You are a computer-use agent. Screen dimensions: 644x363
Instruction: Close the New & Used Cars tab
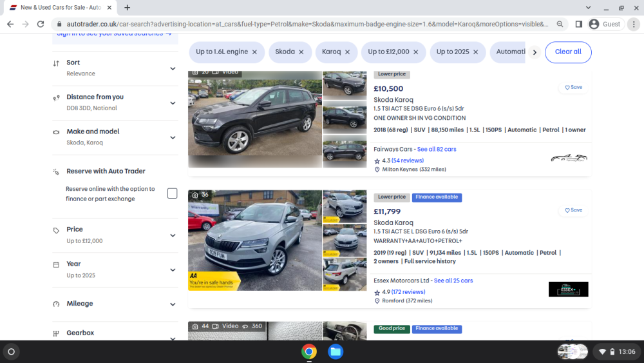point(109,7)
